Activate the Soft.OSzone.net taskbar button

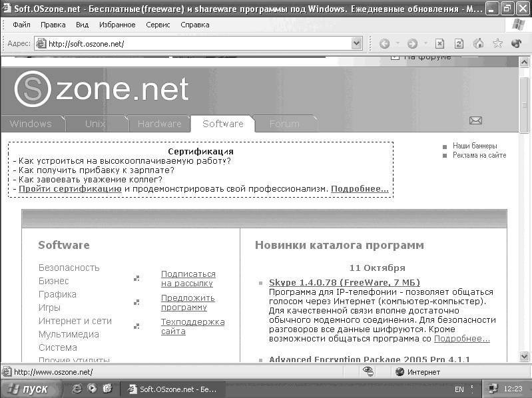pos(173,389)
